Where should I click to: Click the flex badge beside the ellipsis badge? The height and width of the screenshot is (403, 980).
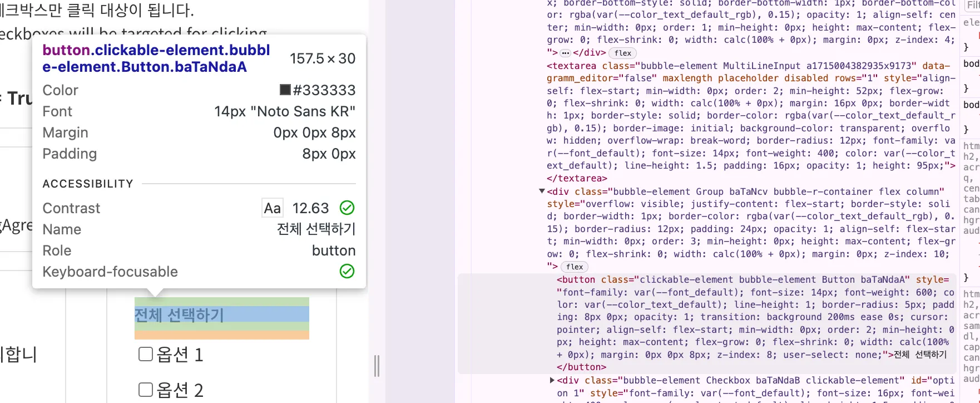point(623,53)
